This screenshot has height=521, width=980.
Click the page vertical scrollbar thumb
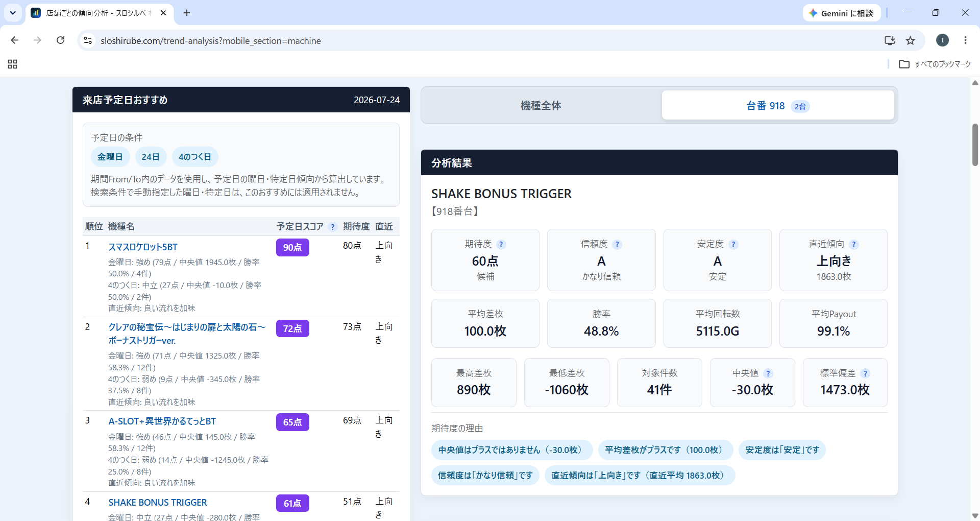click(x=975, y=145)
